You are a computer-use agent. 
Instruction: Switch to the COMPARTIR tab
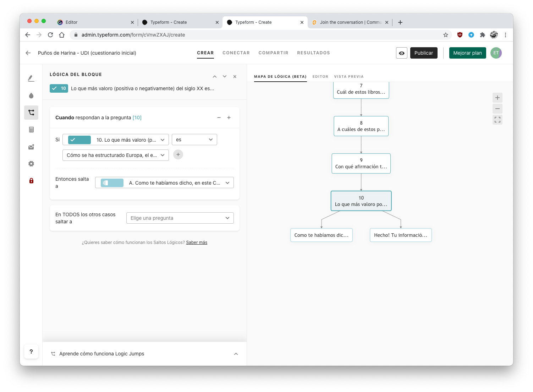(x=273, y=53)
